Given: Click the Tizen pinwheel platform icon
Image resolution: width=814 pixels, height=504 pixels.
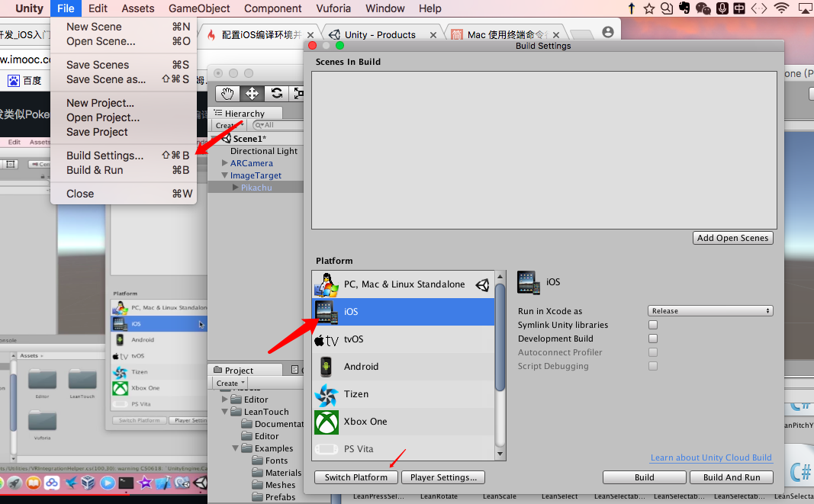Looking at the screenshot, I should click(326, 395).
